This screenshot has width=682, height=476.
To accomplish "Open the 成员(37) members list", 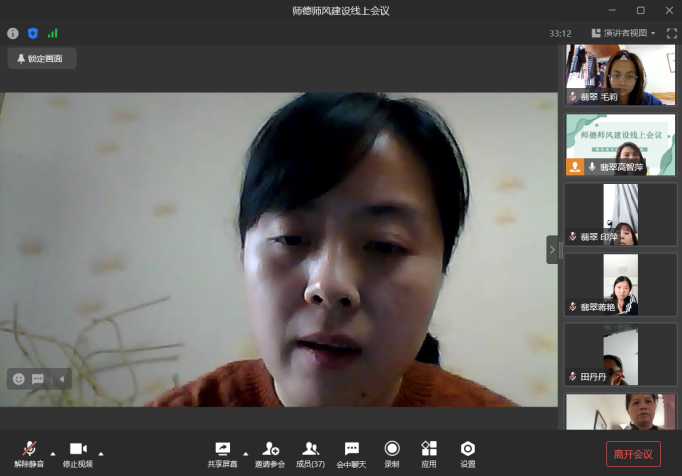I will pos(310,454).
